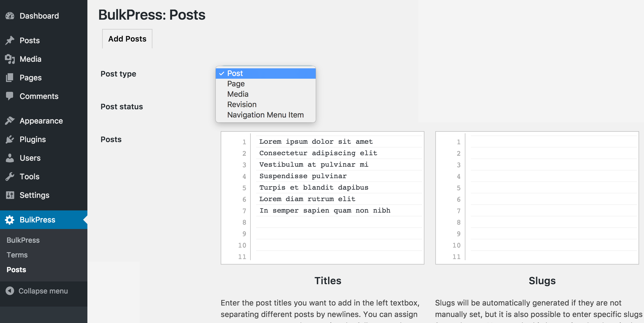
Task: Click the 'Post type' field label
Action: click(118, 74)
